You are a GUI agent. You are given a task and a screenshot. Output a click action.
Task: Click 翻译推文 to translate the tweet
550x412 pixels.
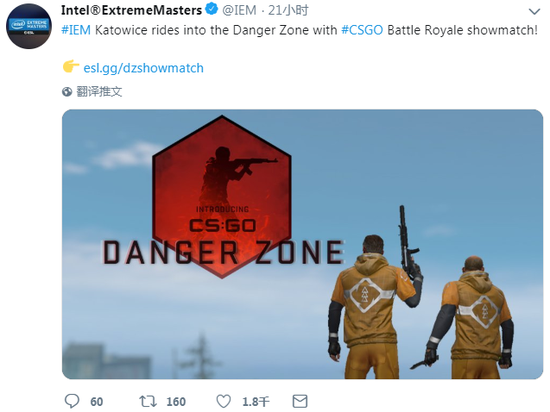[99, 92]
